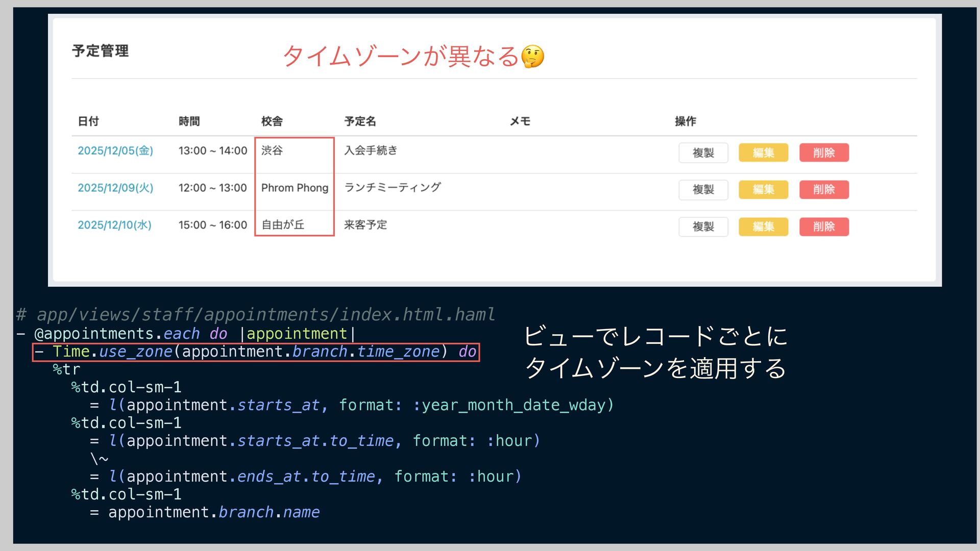980x551 pixels.
Task: Click 編集 for the 入会手続き row
Action: pos(763,153)
